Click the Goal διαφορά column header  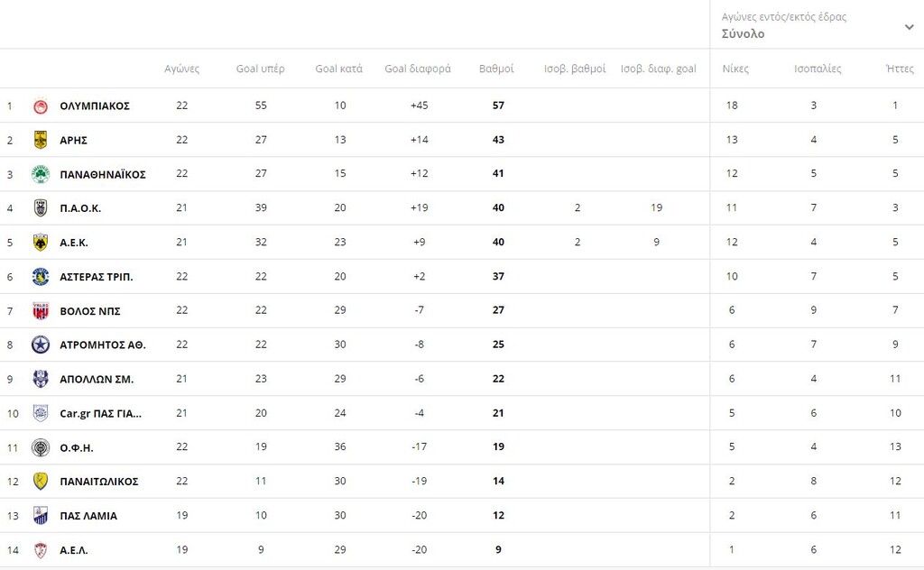pyautogui.click(x=418, y=69)
